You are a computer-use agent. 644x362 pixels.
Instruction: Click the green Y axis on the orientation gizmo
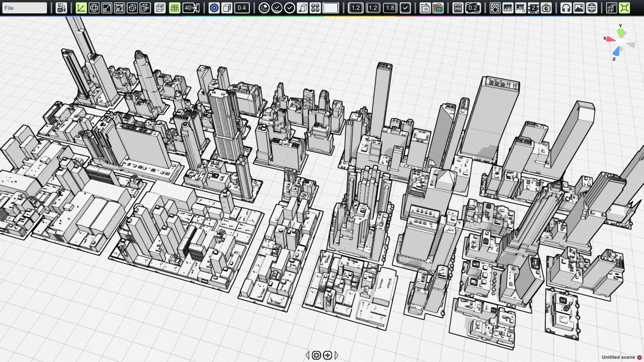pyautogui.click(x=621, y=33)
